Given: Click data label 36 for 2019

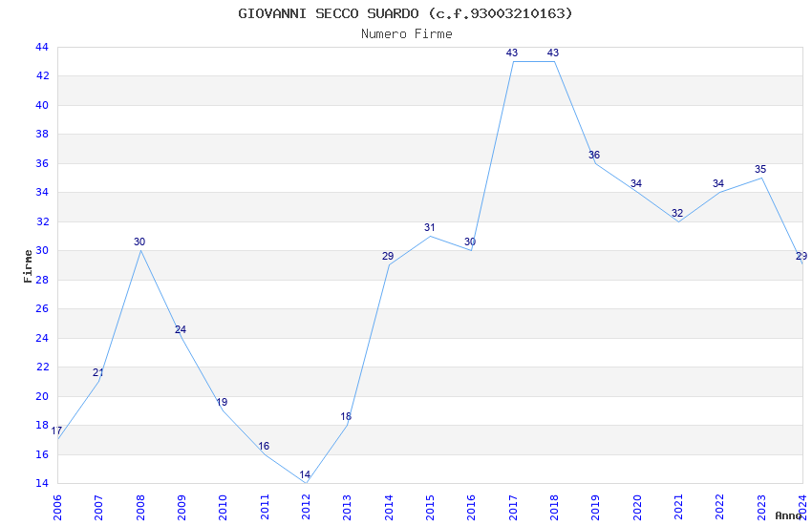Looking at the screenshot, I should (594, 155).
